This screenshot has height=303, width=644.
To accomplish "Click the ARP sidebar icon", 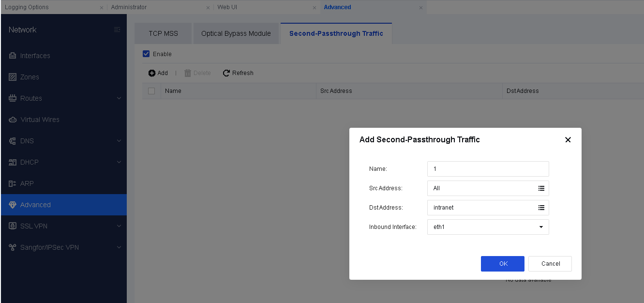I will pos(13,183).
